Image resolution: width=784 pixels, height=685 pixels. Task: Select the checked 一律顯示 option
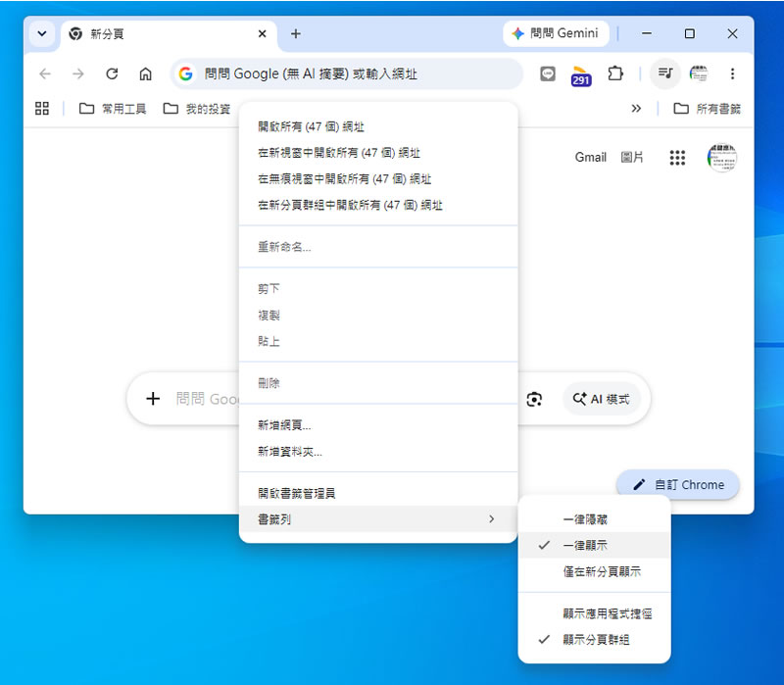coord(595,545)
